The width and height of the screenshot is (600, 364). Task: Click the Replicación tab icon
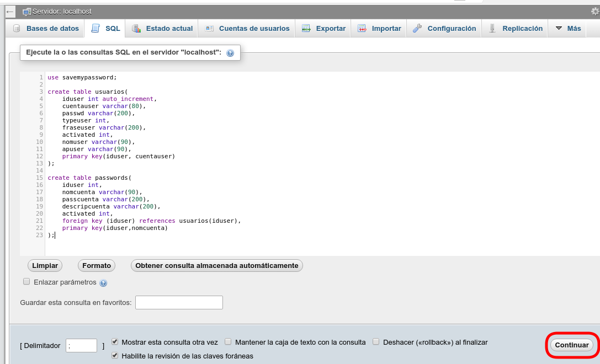(492, 28)
